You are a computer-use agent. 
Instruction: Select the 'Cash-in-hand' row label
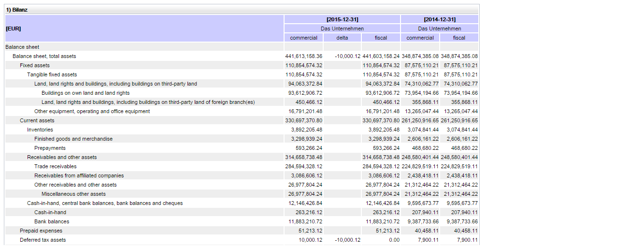coord(50,212)
